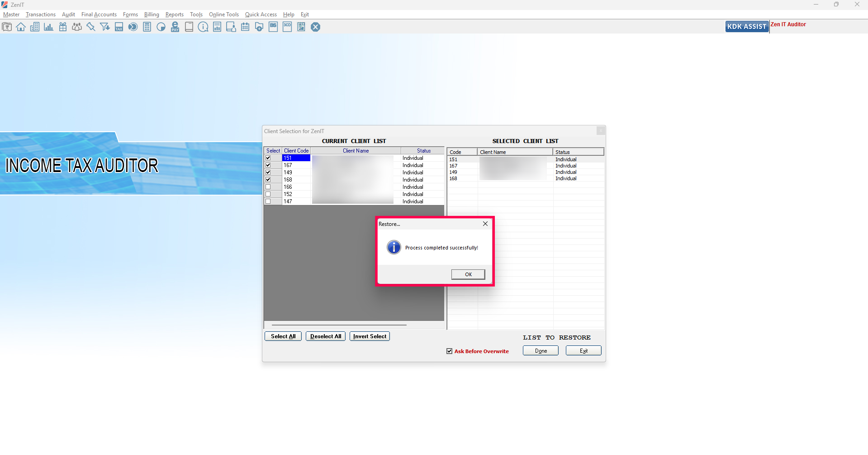The image size is (868, 455).
Task: Click the 3CD form toolbar icon
Action: [287, 27]
